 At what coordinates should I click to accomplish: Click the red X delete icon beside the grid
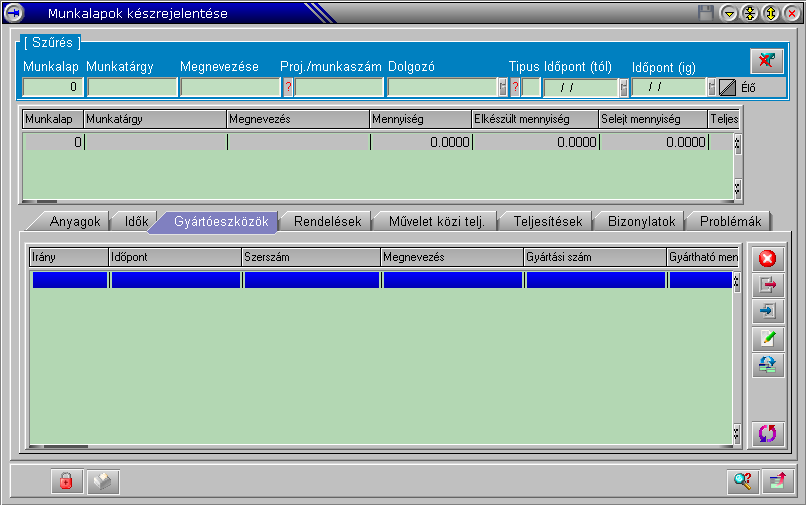point(767,259)
